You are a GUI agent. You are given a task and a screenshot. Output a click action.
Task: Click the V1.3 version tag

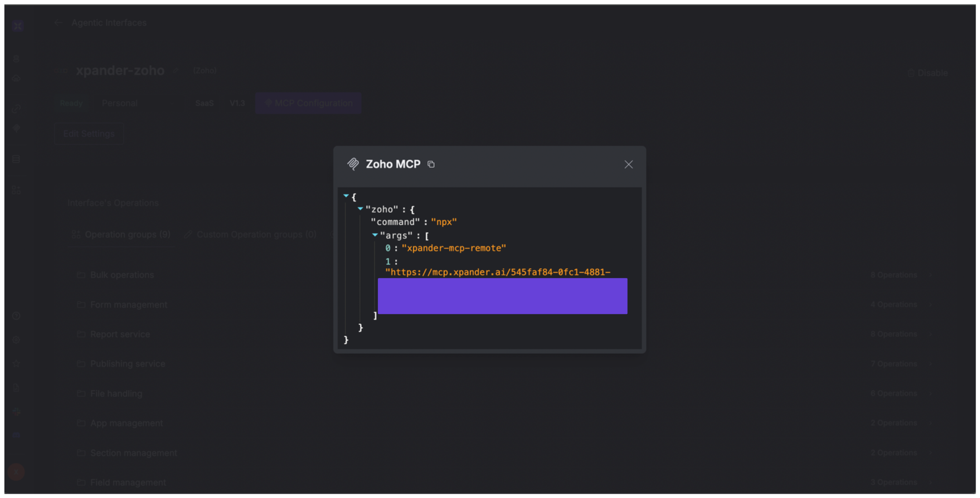pyautogui.click(x=237, y=103)
